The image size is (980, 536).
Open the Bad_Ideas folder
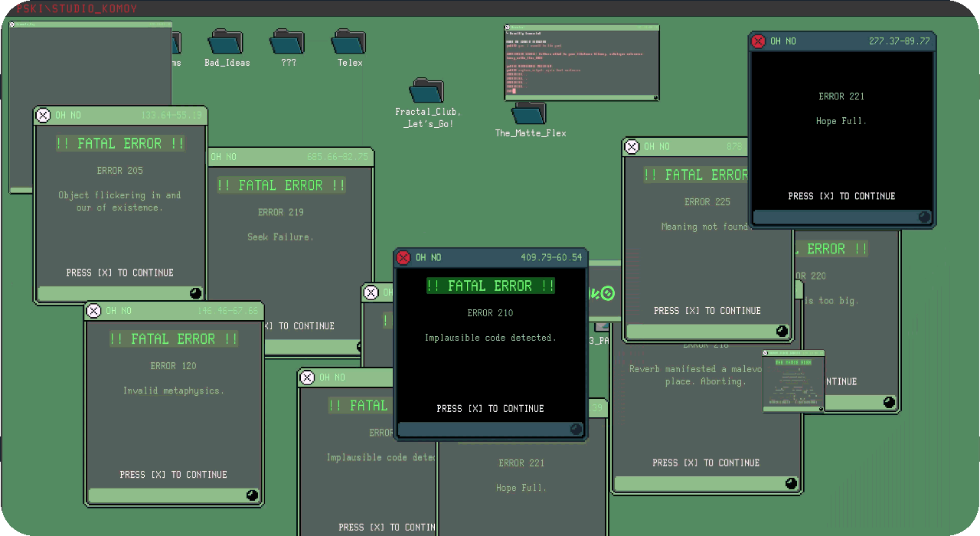(x=227, y=42)
